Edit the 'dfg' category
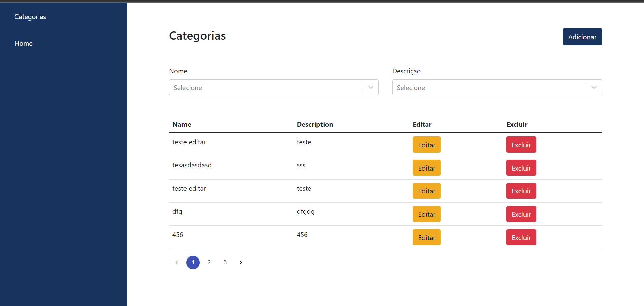This screenshot has width=644, height=306. [x=426, y=214]
